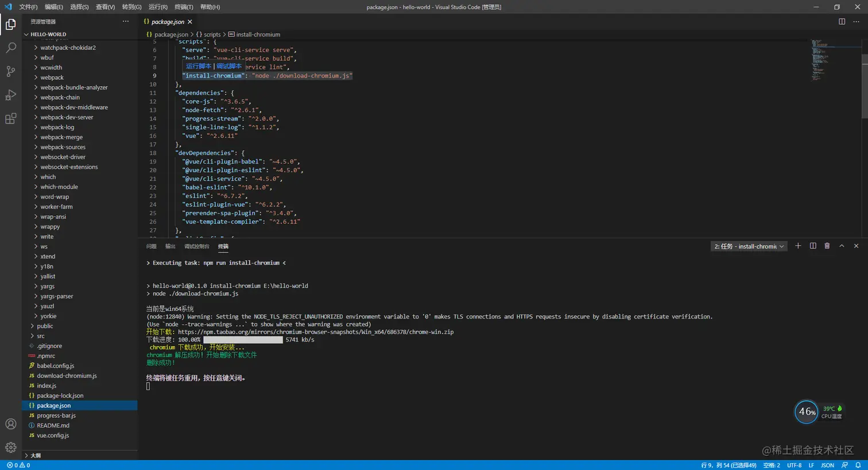Click the scripts breadcrumb segment
The height and width of the screenshot is (470, 868).
pyautogui.click(x=208, y=34)
